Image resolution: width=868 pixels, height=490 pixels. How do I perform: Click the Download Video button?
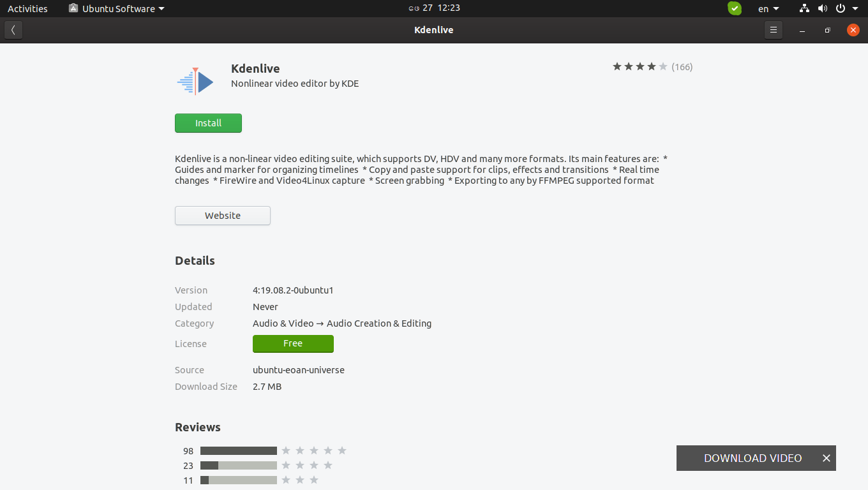(x=752, y=458)
